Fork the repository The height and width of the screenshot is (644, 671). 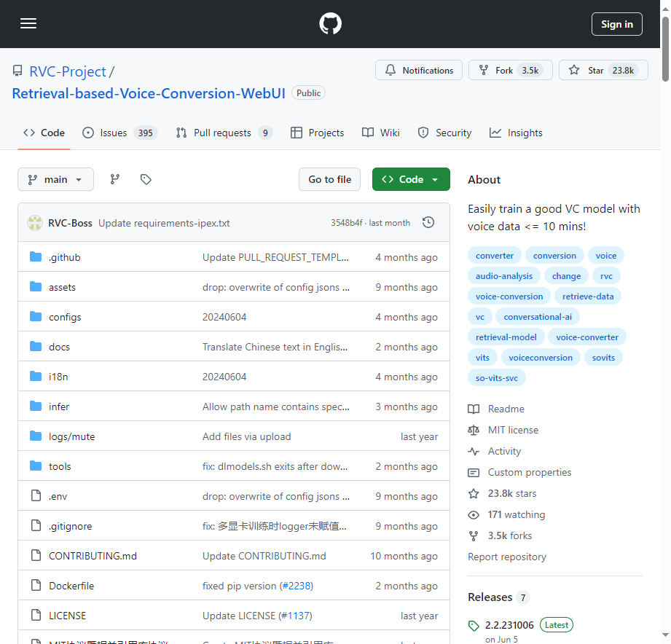[x=511, y=70]
